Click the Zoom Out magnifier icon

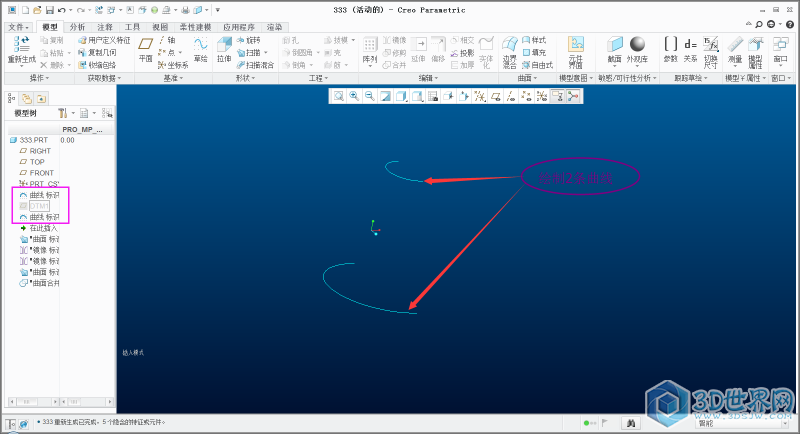370,96
